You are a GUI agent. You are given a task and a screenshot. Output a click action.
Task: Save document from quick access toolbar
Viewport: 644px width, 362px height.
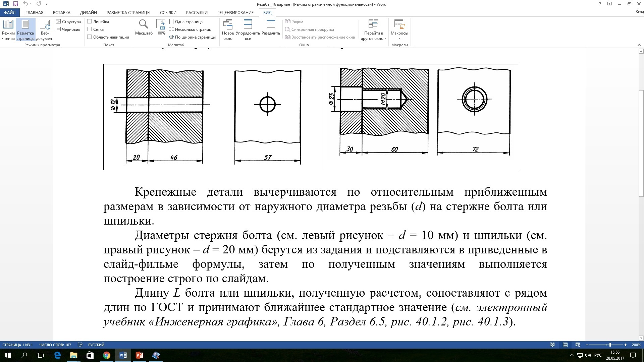pos(16,4)
